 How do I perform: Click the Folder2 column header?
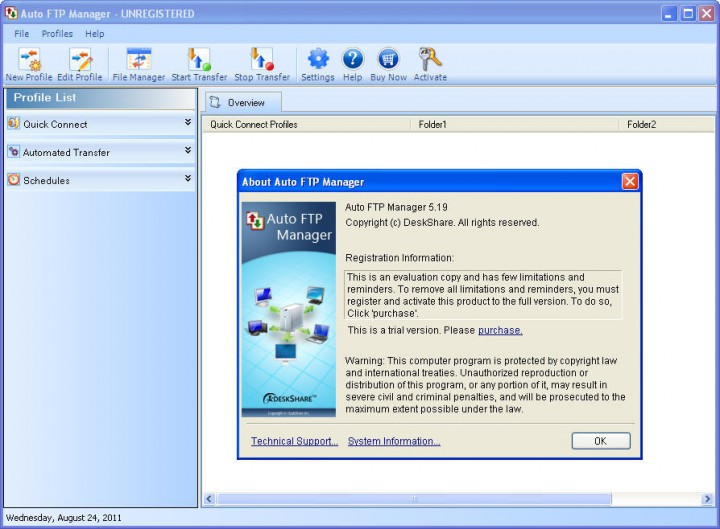pyautogui.click(x=667, y=124)
